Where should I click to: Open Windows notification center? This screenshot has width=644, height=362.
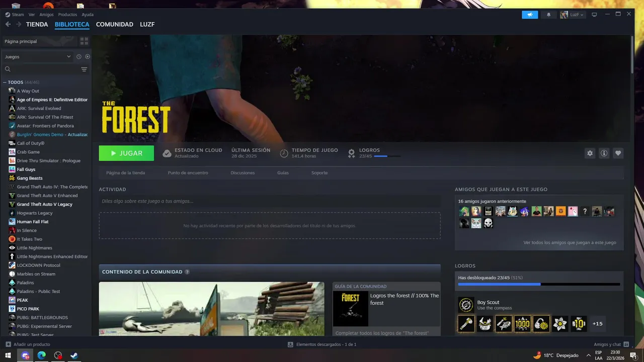633,355
